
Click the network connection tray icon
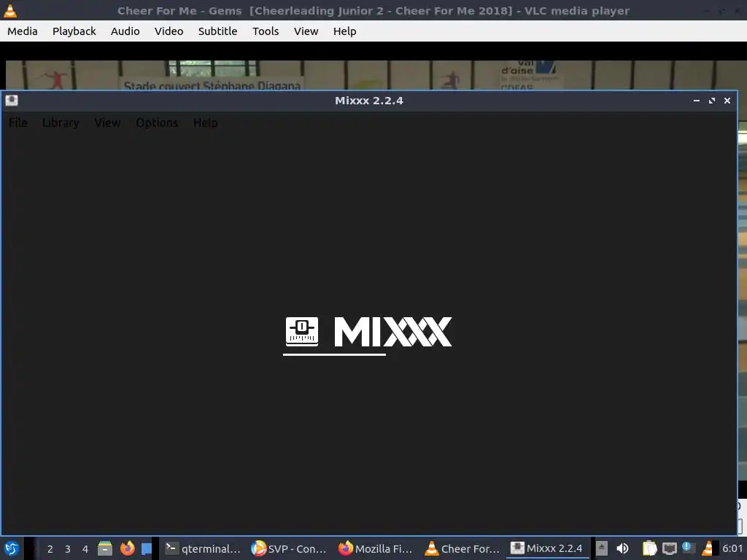pos(670,548)
